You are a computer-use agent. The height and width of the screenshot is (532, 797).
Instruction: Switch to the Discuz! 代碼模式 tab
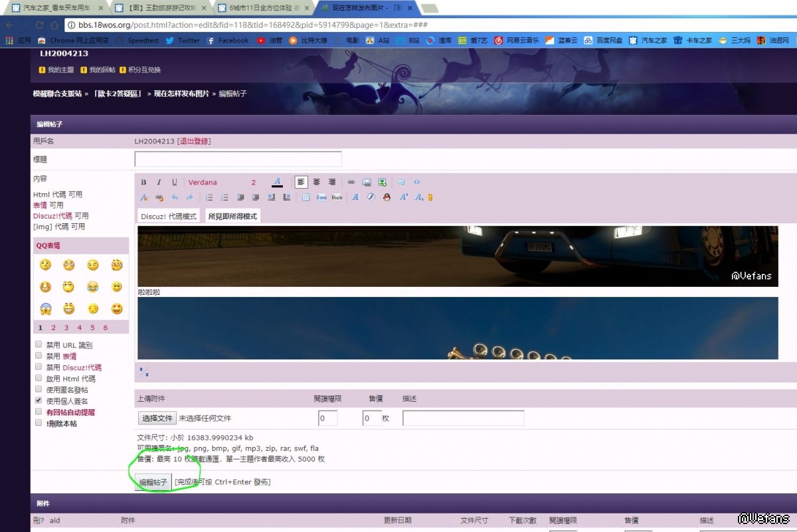tap(169, 217)
